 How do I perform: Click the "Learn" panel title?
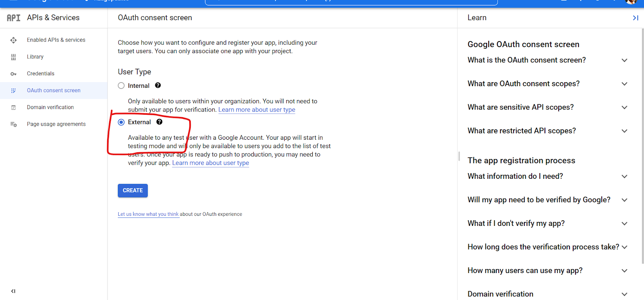[477, 18]
